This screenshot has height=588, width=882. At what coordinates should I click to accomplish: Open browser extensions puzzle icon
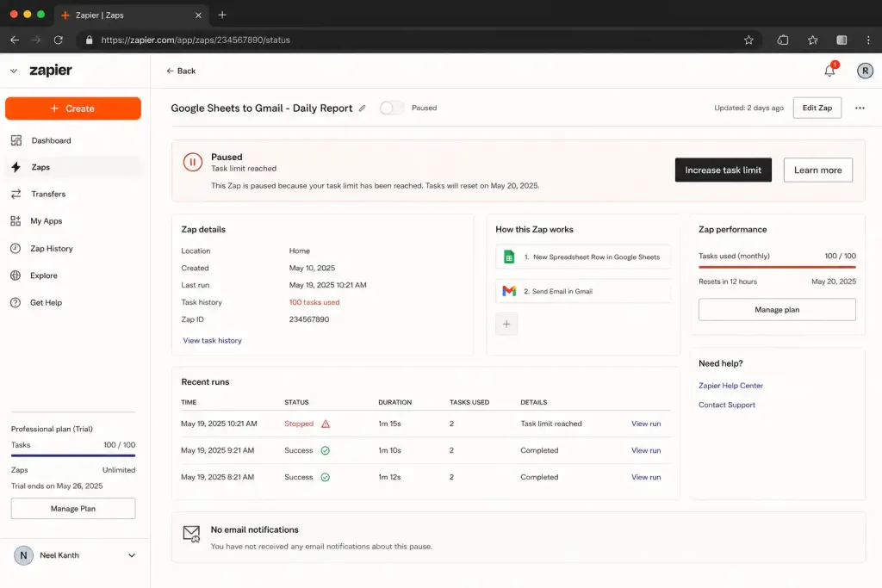(782, 40)
